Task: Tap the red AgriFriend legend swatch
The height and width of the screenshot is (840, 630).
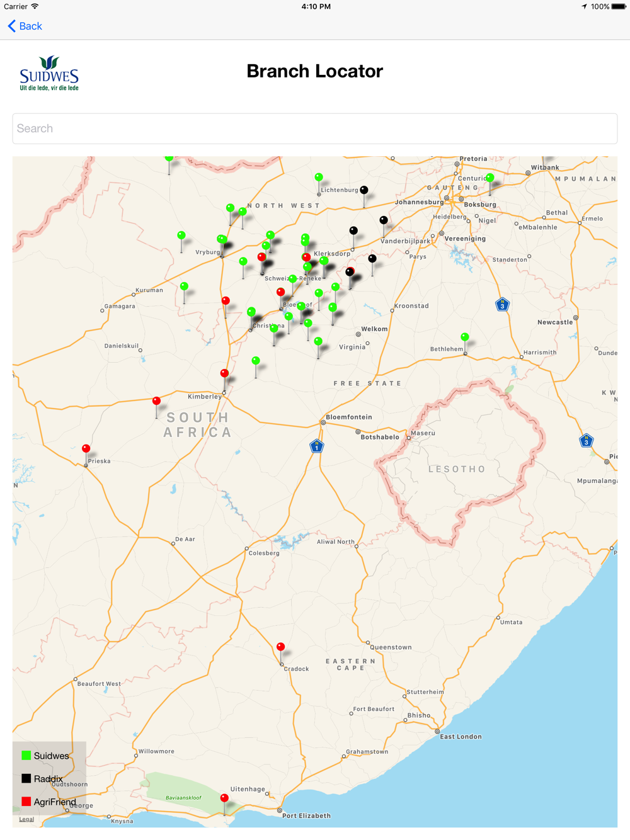Action: click(26, 802)
